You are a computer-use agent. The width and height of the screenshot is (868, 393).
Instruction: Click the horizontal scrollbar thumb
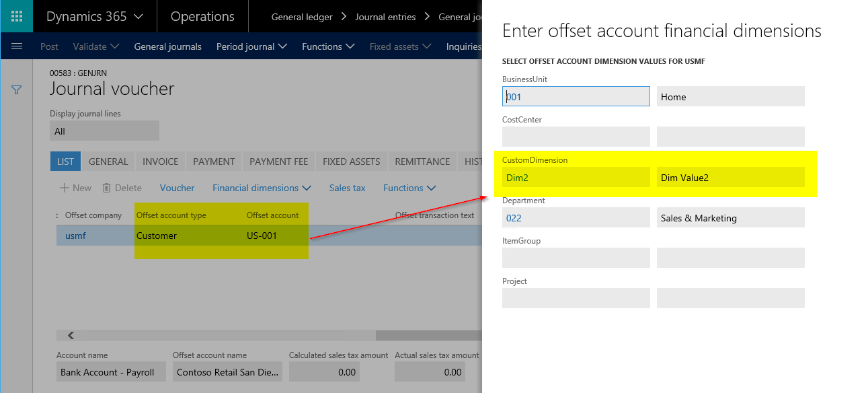pyautogui.click(x=428, y=335)
